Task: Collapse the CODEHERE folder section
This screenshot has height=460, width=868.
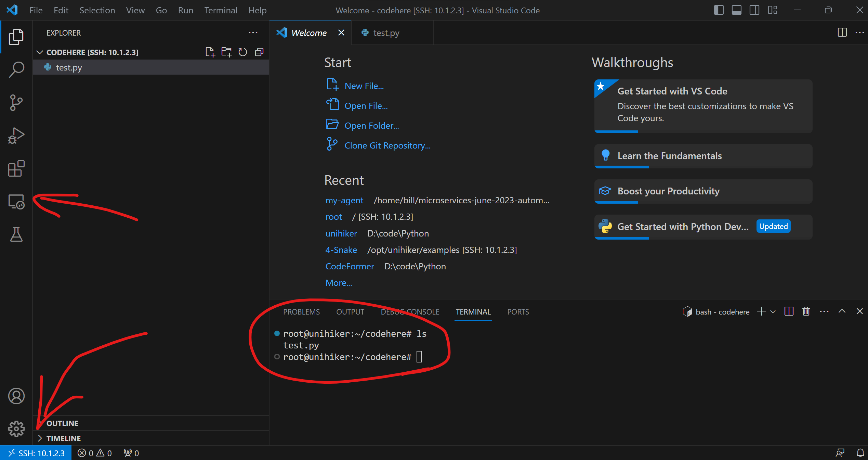Action: 40,52
